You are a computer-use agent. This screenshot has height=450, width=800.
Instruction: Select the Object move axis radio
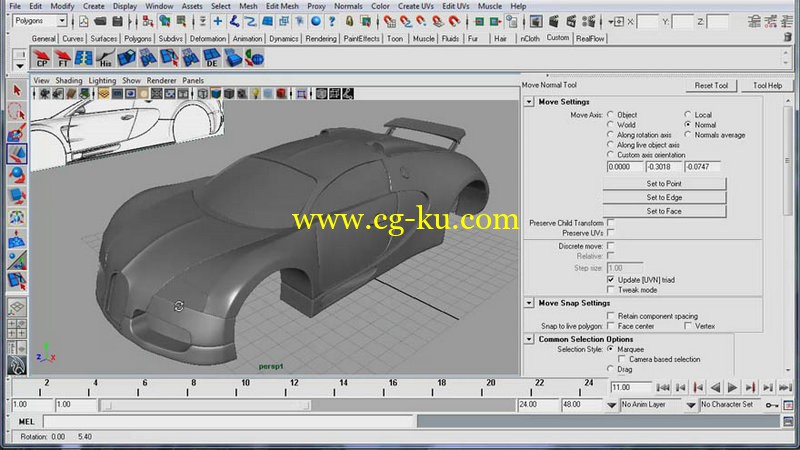tap(610, 115)
